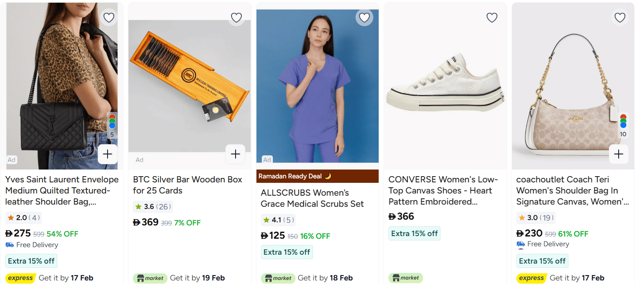644x284 pixels.
Task: Open color variants of Coach Teri bag
Action: point(623,126)
